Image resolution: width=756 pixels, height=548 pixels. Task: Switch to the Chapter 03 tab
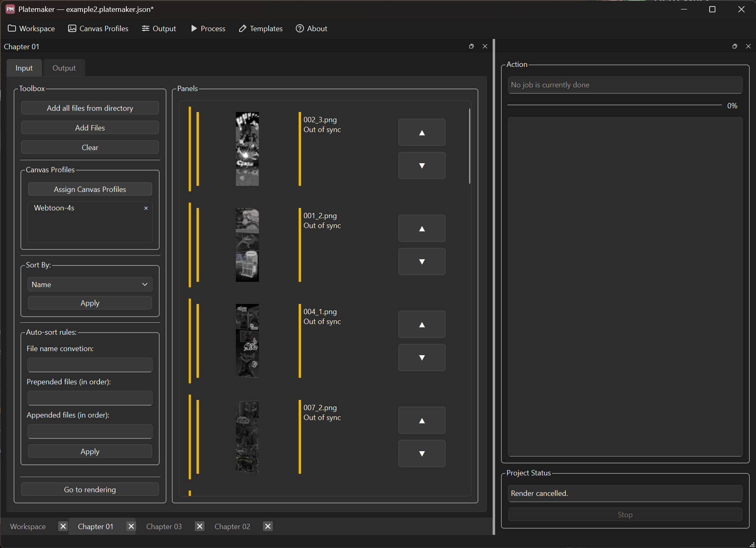164,527
